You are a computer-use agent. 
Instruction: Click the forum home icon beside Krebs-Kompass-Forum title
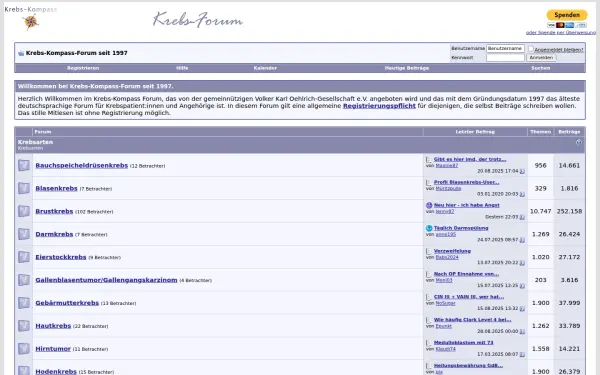[x=21, y=53]
